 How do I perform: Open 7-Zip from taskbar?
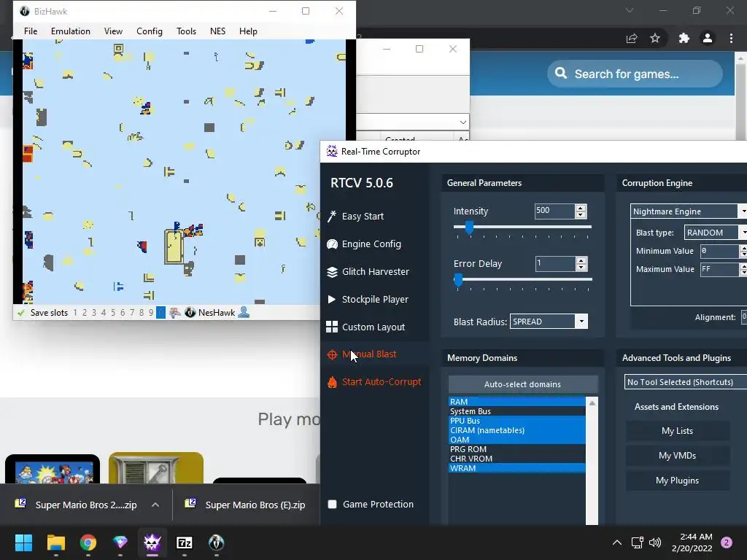[x=185, y=542]
